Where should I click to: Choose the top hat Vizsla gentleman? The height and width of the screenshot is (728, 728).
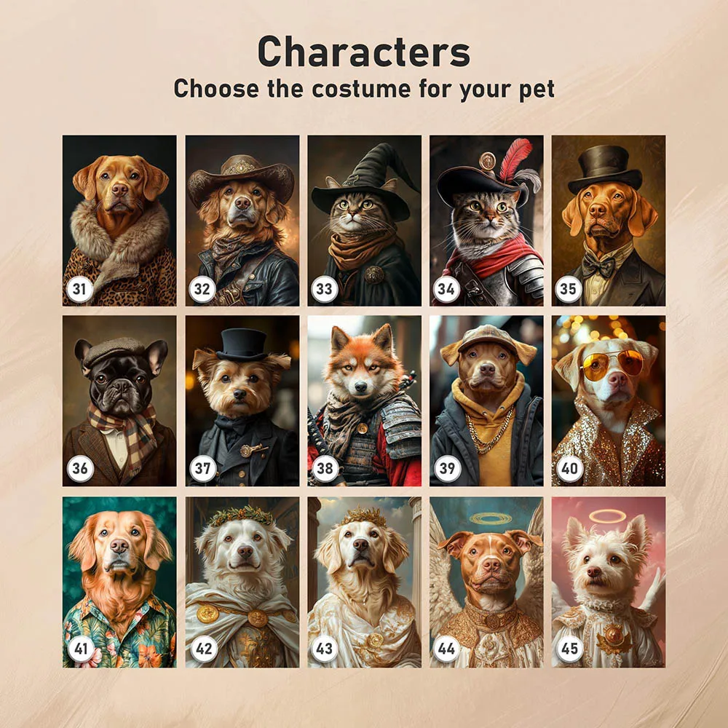click(x=608, y=221)
